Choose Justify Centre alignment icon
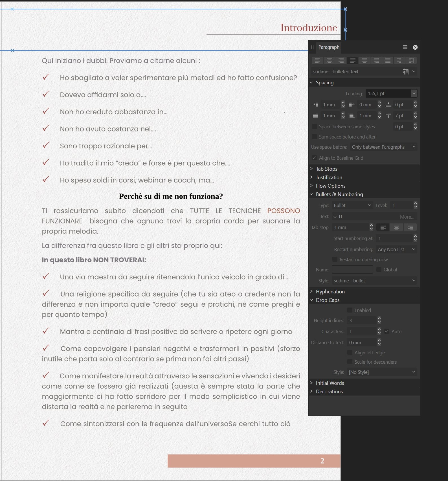Viewport: 448px width, 481px height. tap(364, 60)
